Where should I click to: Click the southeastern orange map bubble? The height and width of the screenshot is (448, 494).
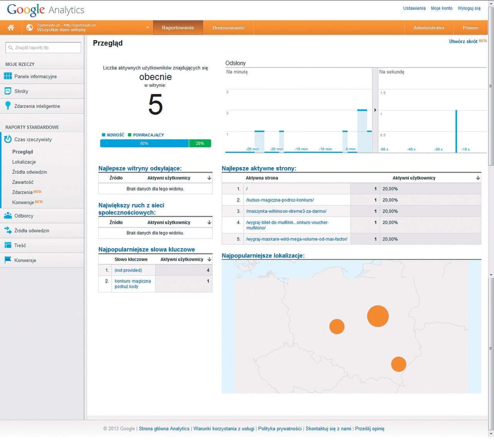coord(399,364)
